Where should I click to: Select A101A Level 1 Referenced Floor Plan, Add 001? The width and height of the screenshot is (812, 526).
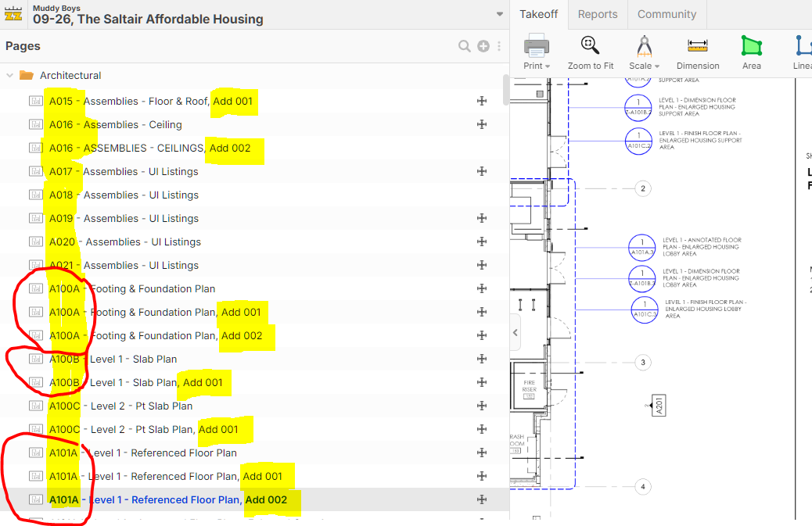166,476
